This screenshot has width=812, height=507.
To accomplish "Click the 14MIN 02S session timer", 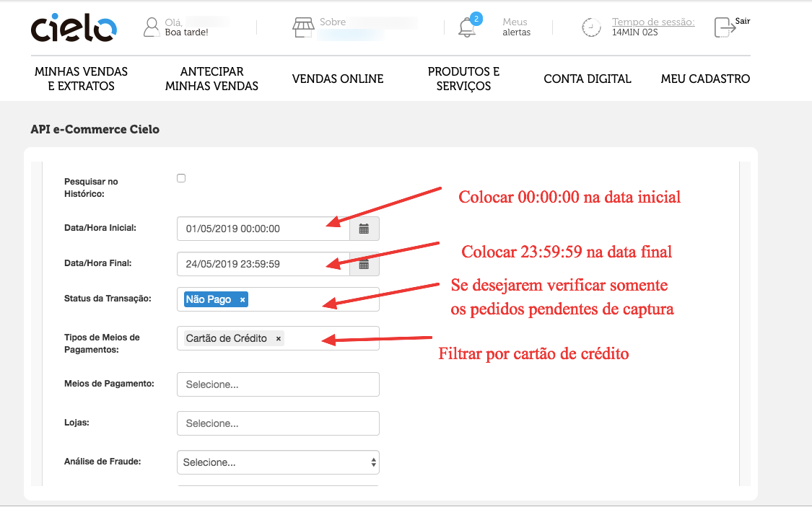I will tap(635, 32).
